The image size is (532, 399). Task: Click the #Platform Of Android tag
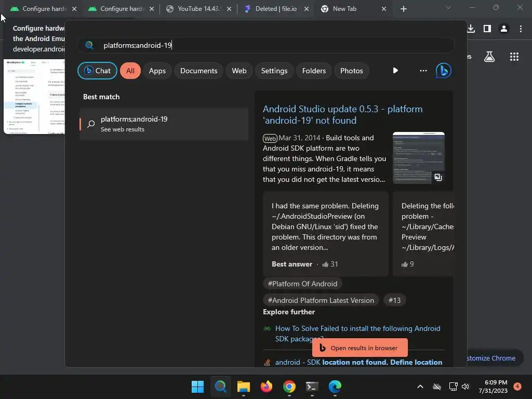(302, 284)
